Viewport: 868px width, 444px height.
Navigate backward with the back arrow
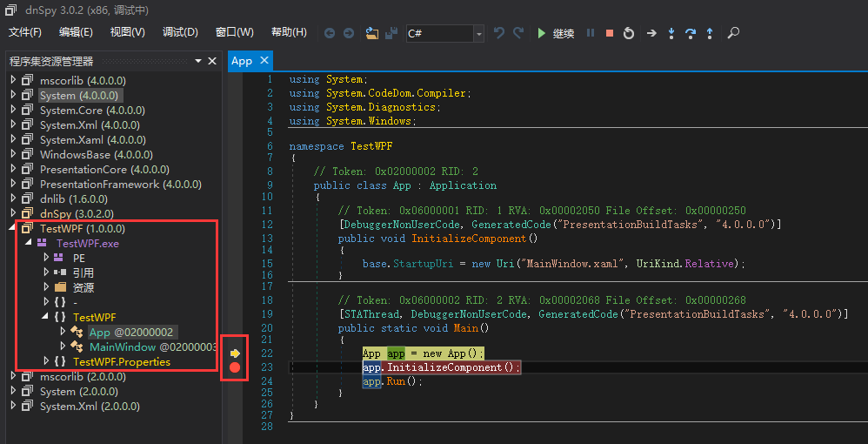[x=330, y=33]
